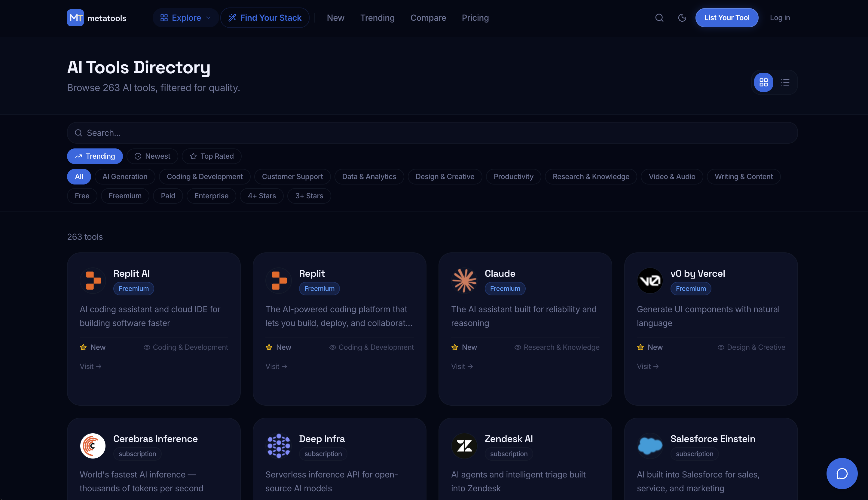Switch sorting to Newest
The width and height of the screenshot is (868, 500).
click(x=152, y=156)
